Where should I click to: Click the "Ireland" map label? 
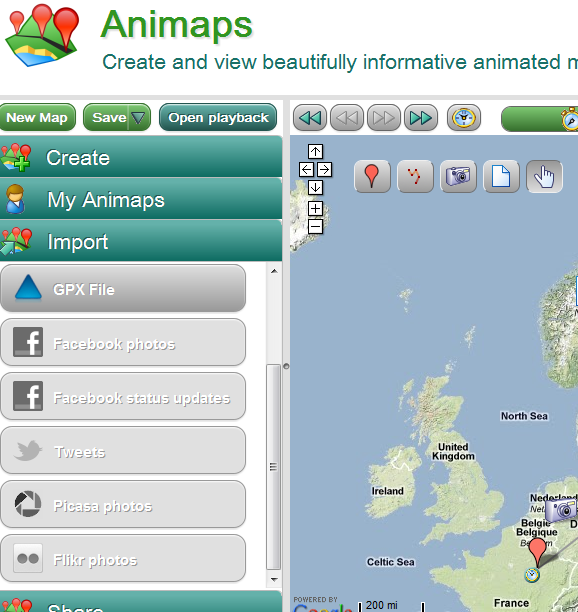pyautogui.click(x=388, y=491)
